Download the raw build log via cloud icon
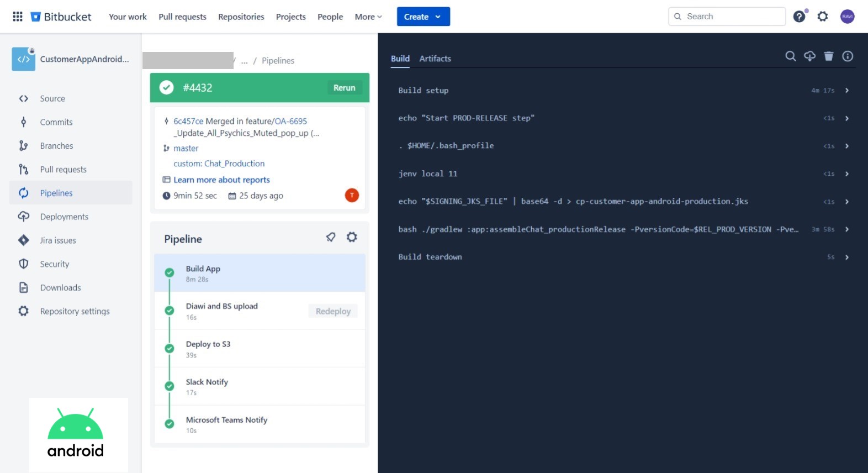The height and width of the screenshot is (473, 868). pos(809,56)
